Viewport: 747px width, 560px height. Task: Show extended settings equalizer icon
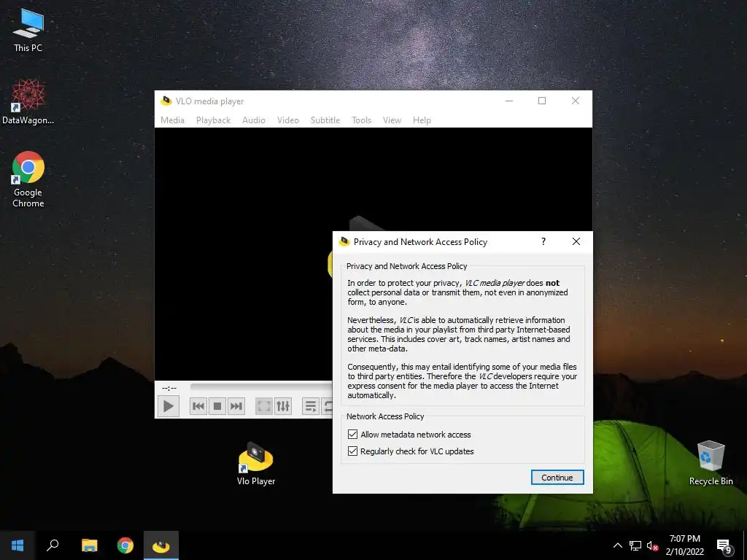point(283,406)
